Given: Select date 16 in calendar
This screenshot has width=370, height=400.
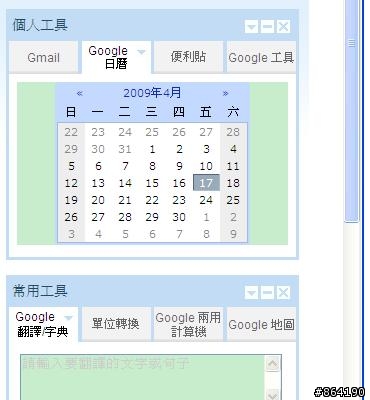Looking at the screenshot, I should (x=179, y=183).
